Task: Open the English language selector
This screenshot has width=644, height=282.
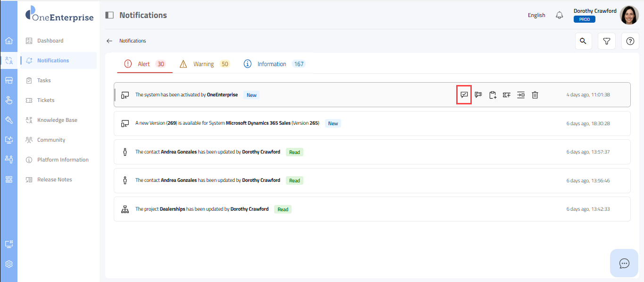Action: pos(536,15)
